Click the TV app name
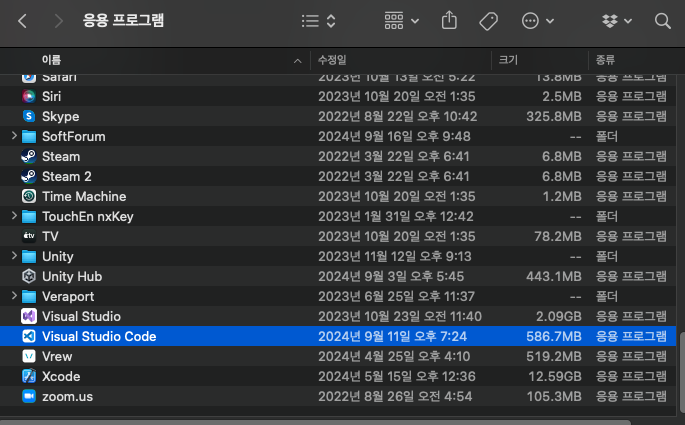This screenshot has height=425, width=685. coord(50,236)
